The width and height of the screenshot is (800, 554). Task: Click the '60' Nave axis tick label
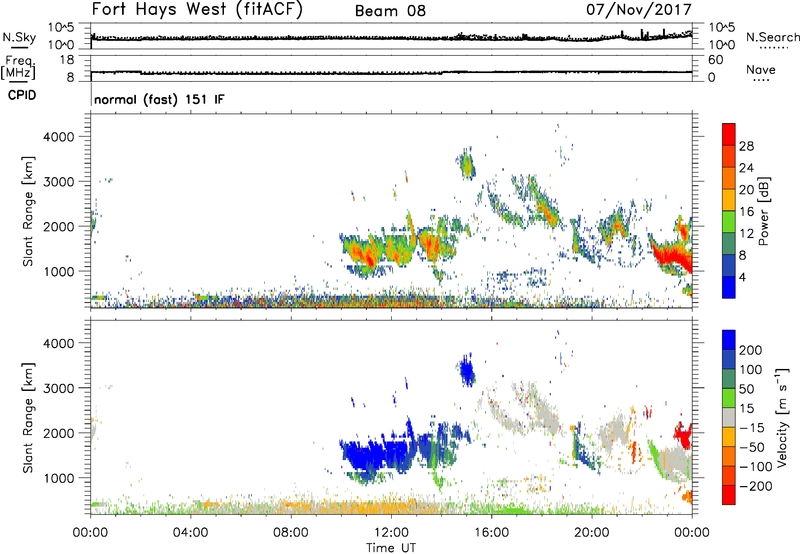click(x=715, y=60)
